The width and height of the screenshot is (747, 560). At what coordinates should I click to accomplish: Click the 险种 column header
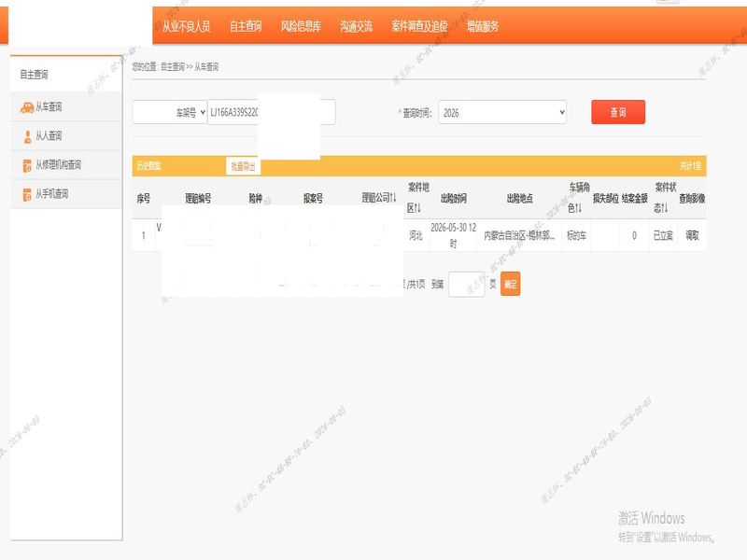[x=256, y=198]
